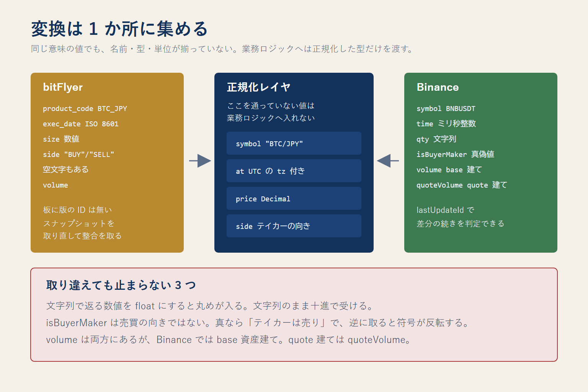This screenshot has height=392, width=588.
Task: Click the スナップショットを line
Action: pos(78,223)
